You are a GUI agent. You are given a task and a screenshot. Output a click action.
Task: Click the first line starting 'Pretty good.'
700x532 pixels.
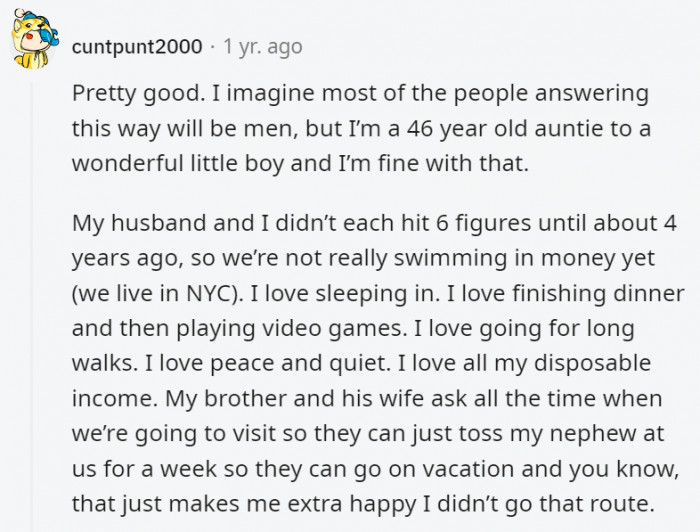point(360,95)
